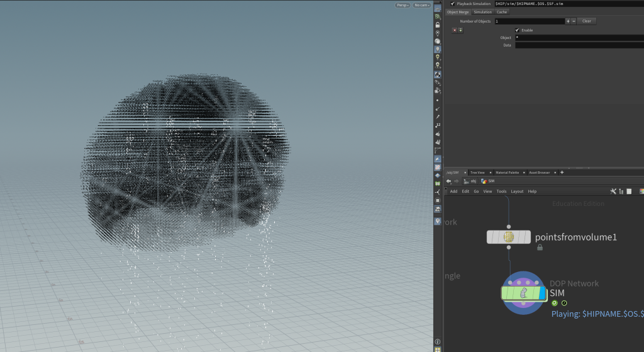Insert merge entry with green plus icon
This screenshot has height=352, width=644.
click(x=460, y=30)
